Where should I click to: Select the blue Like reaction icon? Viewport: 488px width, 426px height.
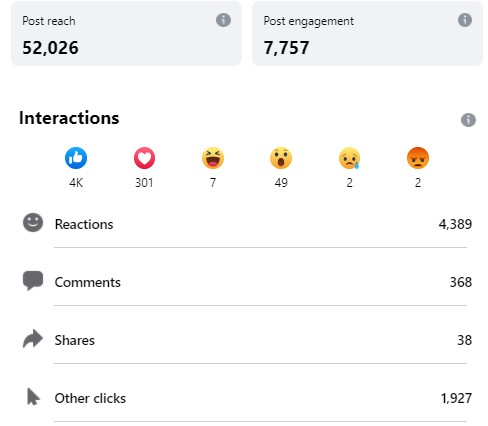76,158
